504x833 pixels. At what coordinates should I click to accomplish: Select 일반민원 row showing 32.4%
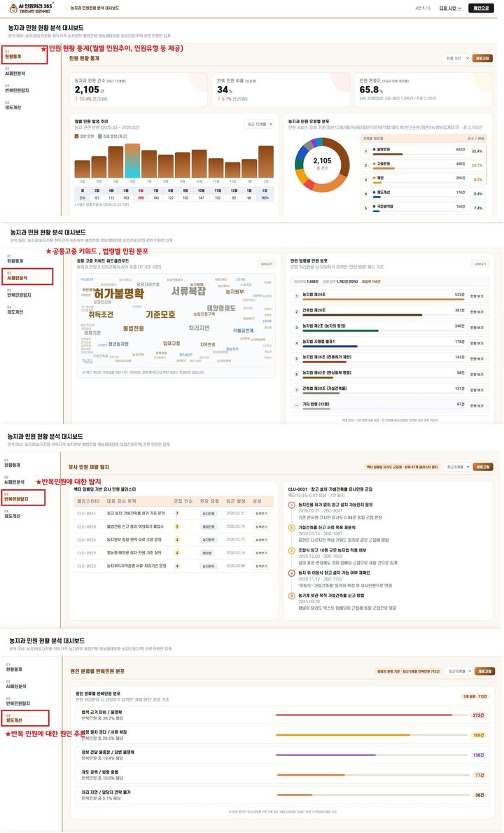[423, 151]
